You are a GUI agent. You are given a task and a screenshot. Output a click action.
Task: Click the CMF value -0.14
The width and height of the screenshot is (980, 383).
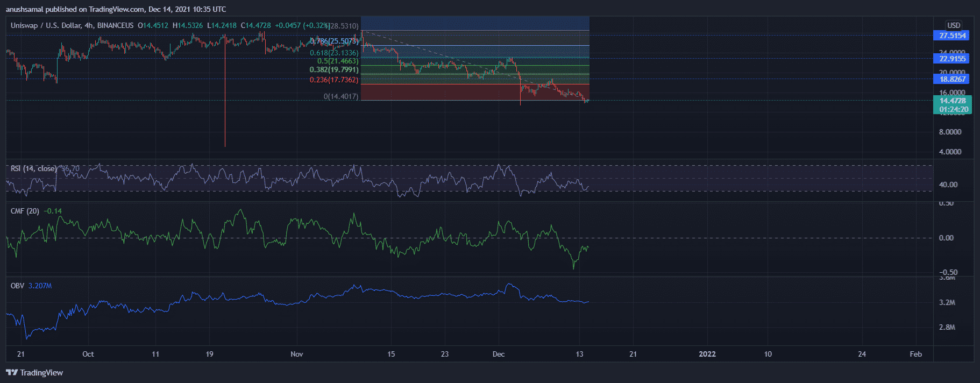coord(53,211)
